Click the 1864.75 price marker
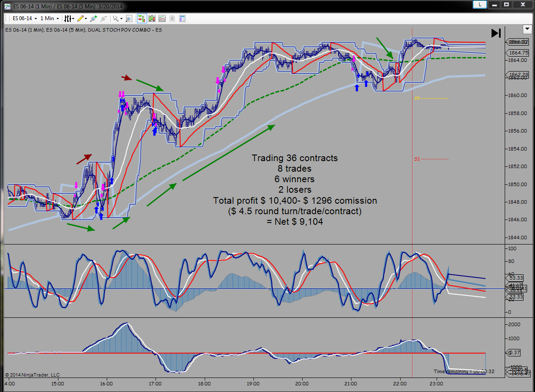The height and width of the screenshot is (392, 535). coord(517,53)
